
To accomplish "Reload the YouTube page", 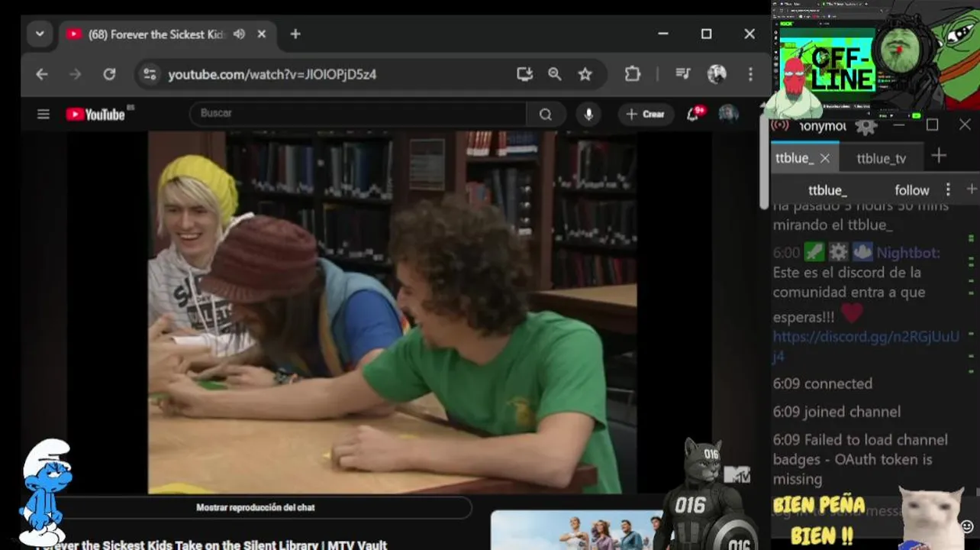I will click(109, 74).
